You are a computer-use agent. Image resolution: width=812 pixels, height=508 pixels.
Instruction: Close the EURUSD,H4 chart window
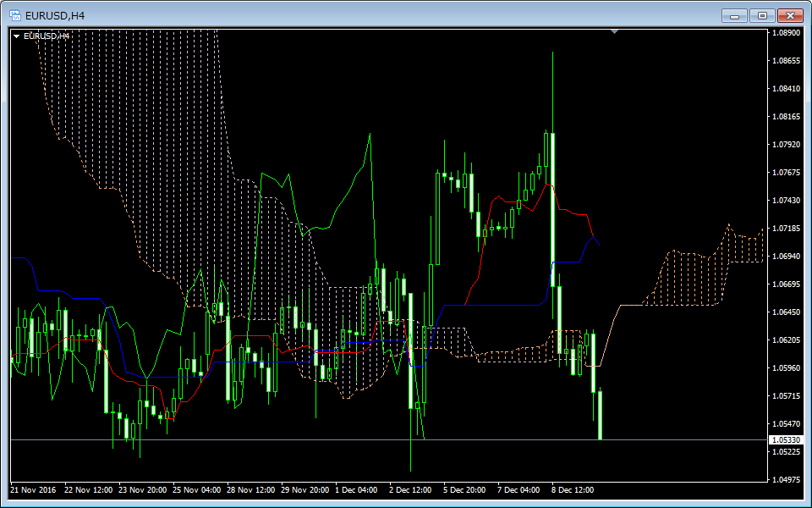pos(790,15)
